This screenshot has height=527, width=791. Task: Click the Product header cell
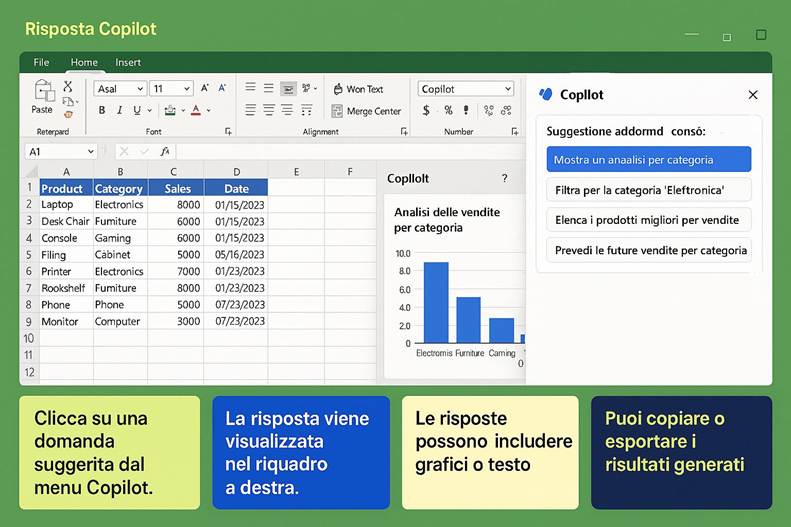coord(66,188)
